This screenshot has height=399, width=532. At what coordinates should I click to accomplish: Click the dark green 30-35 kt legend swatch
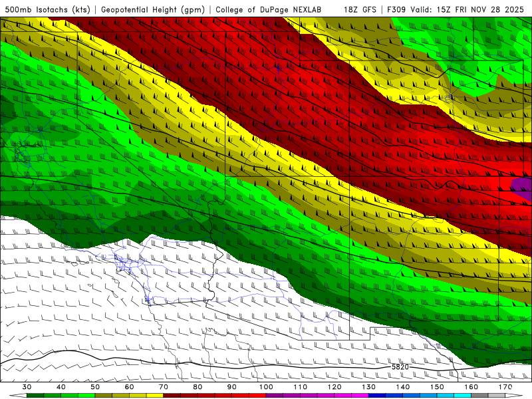35,394
